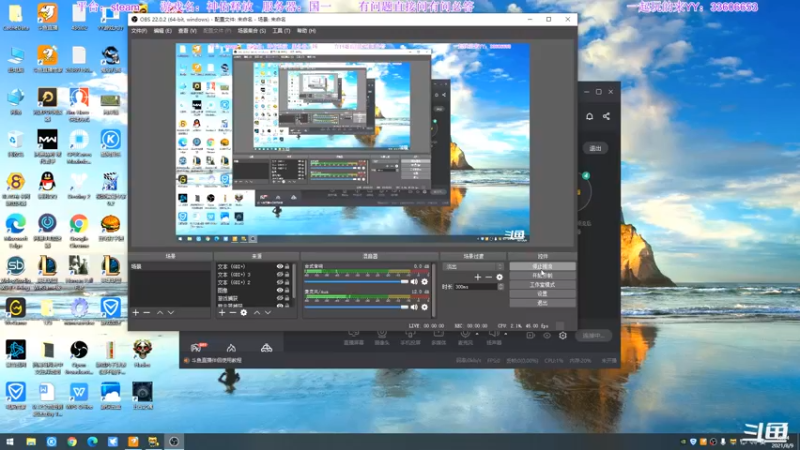Click the 退出 button in Douyu window
The width and height of the screenshot is (800, 450).
[595, 148]
